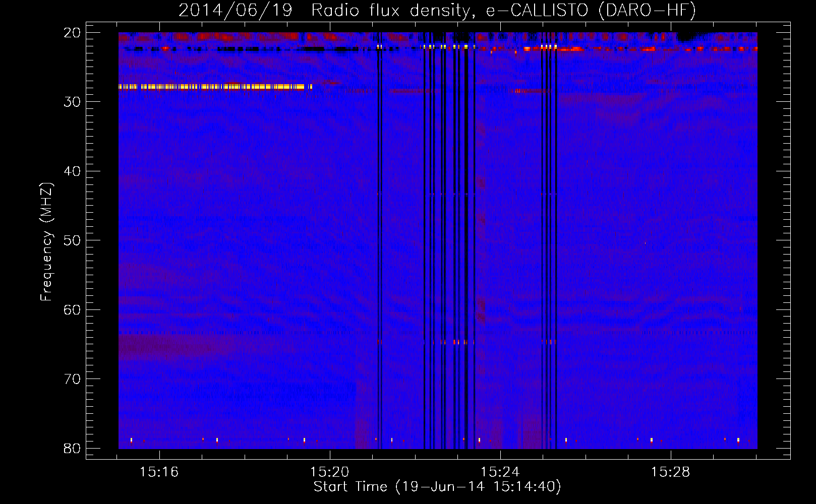Click the bright yellow emission band near 28 MHz
This screenshot has height=504, width=816.
tap(215, 87)
